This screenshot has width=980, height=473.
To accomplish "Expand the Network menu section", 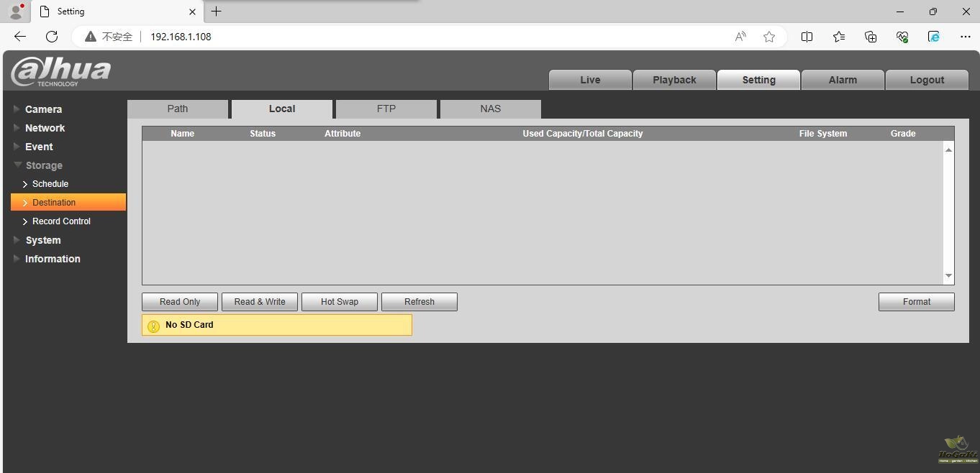I will pos(45,128).
